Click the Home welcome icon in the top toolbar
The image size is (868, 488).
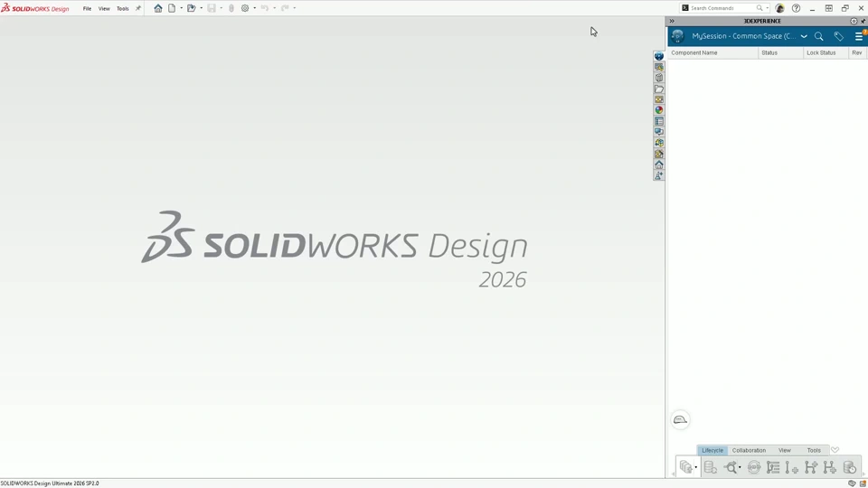click(x=158, y=8)
